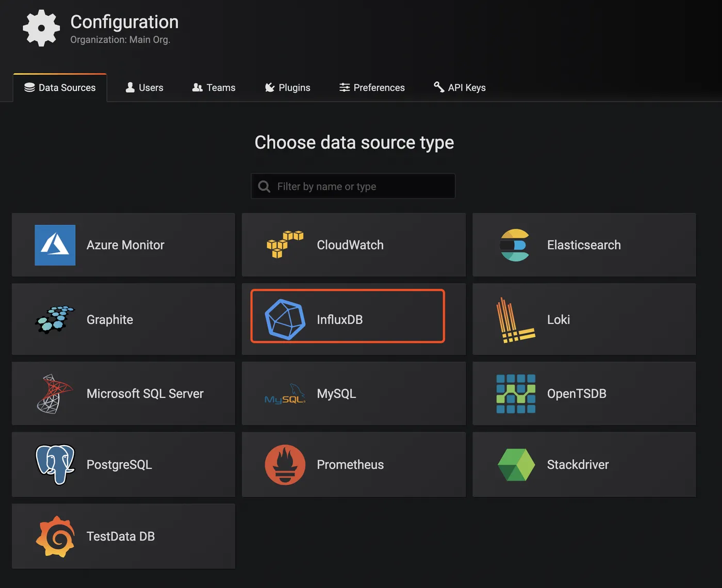Screen dimensions: 722x588
Task: Choose the CloudWatch data source card
Action: coord(354,245)
